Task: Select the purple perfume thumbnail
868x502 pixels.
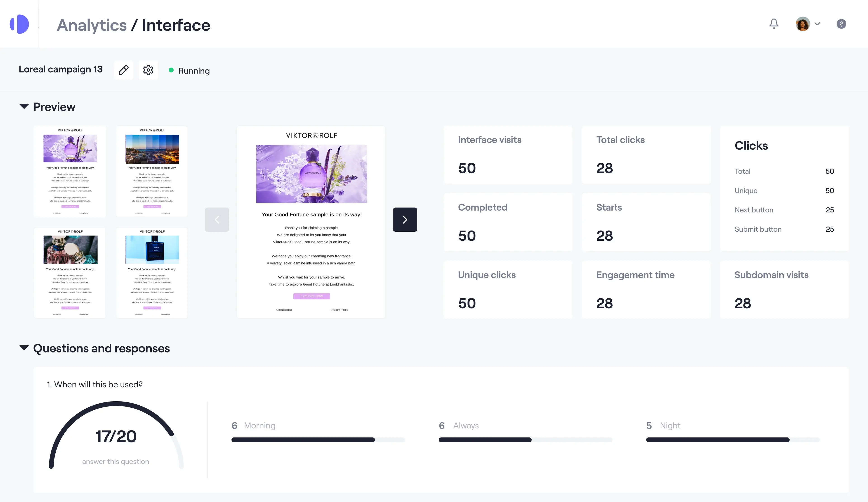Action: pos(70,171)
